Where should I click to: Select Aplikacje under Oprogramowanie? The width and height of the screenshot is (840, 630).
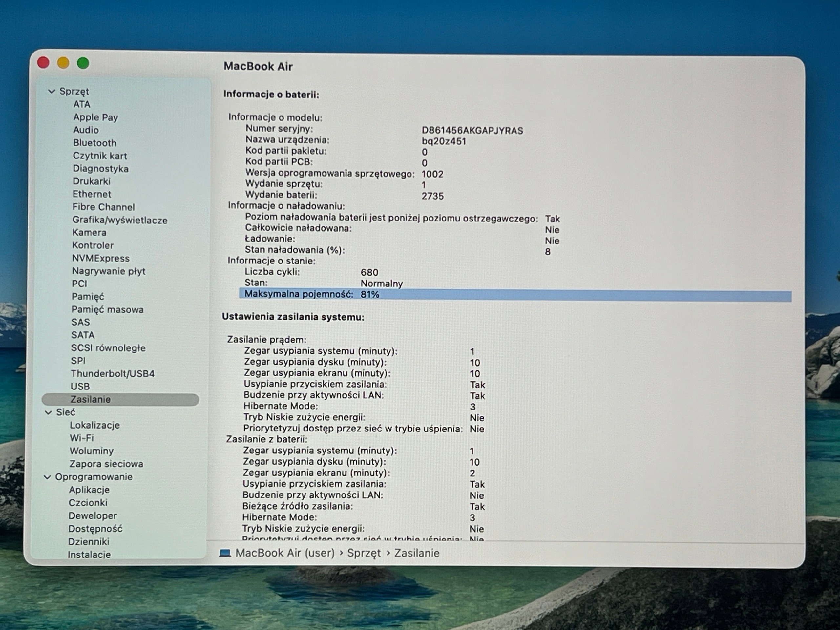89,490
